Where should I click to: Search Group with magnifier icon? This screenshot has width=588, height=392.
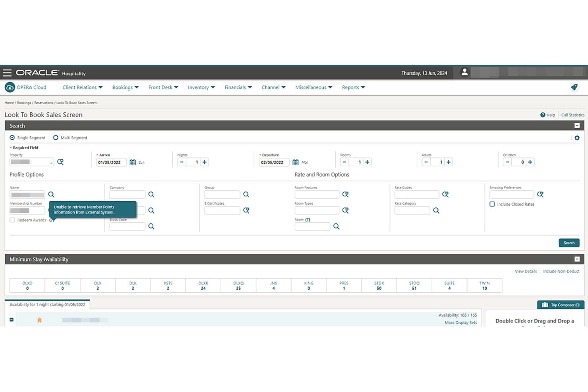[x=246, y=195]
